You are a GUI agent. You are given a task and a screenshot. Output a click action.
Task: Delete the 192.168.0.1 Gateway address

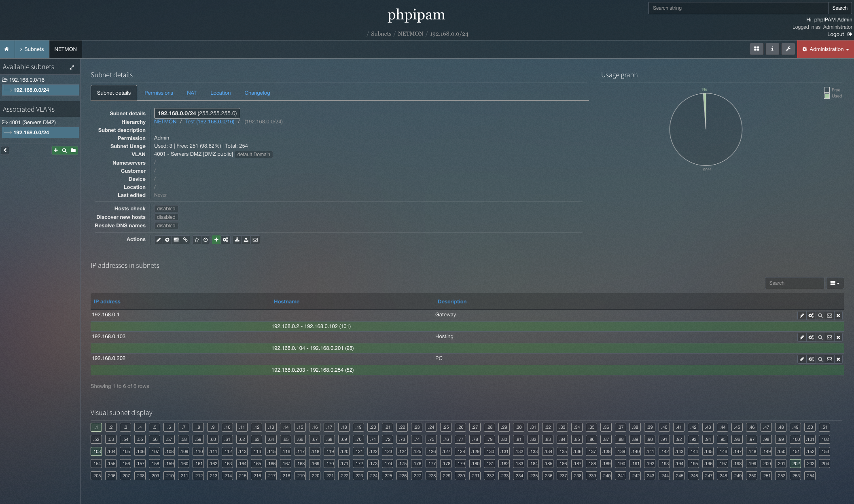point(838,316)
